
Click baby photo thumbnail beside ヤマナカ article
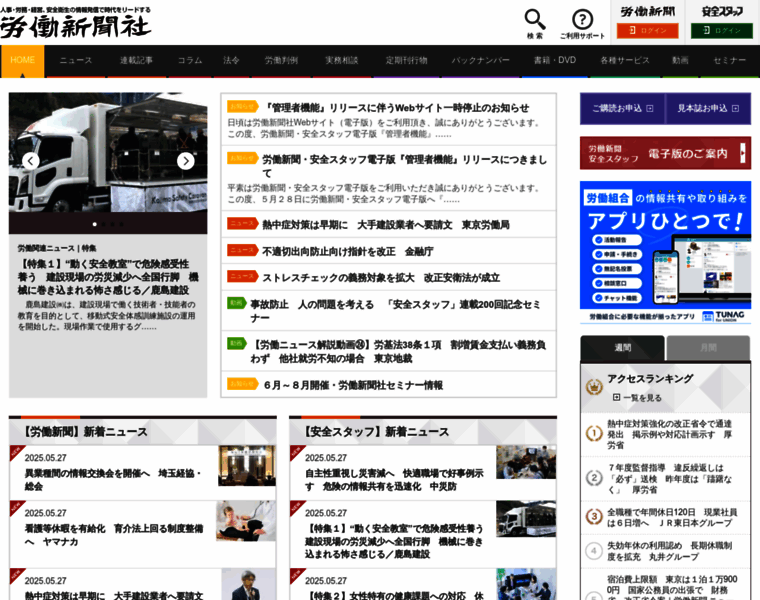pyautogui.click(x=246, y=521)
